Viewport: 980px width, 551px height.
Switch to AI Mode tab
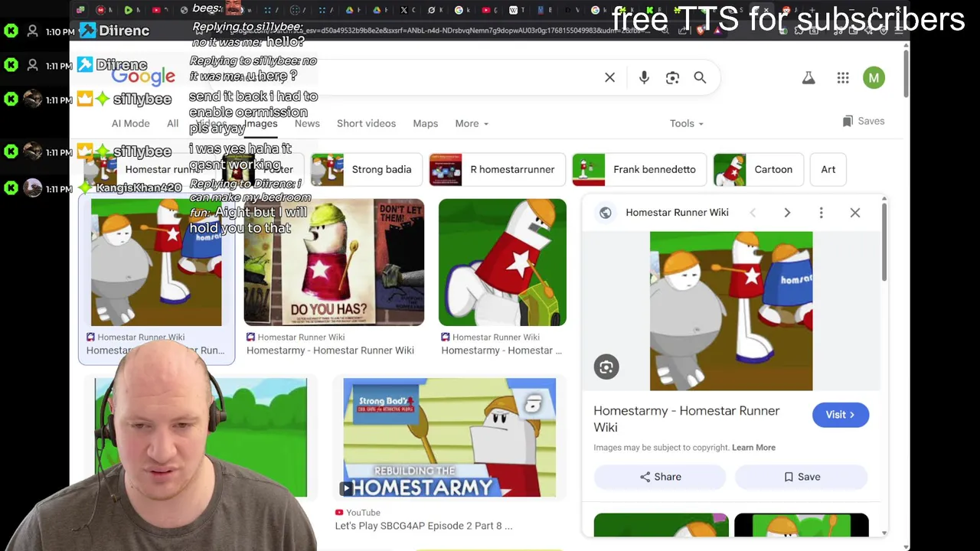tap(131, 123)
